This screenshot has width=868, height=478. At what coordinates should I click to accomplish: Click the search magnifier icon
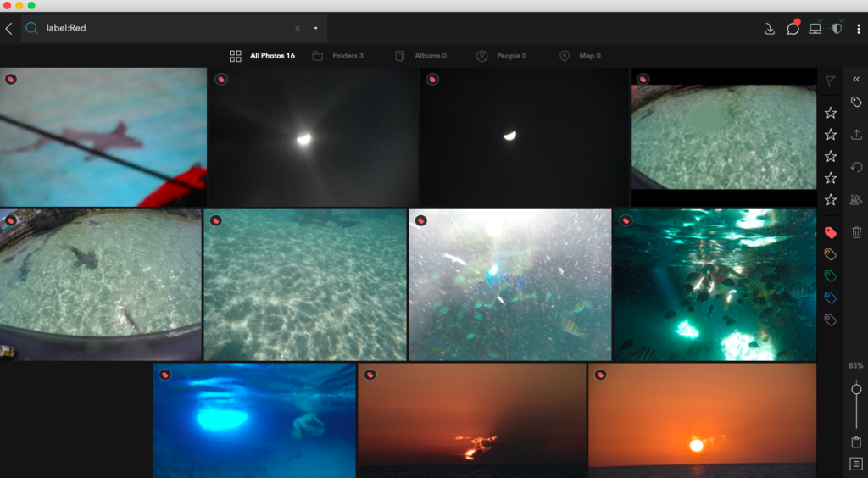pos(32,28)
